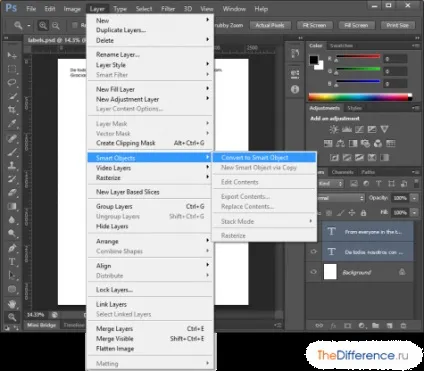
Task: Add a Levels adjustment
Action: 347,129
